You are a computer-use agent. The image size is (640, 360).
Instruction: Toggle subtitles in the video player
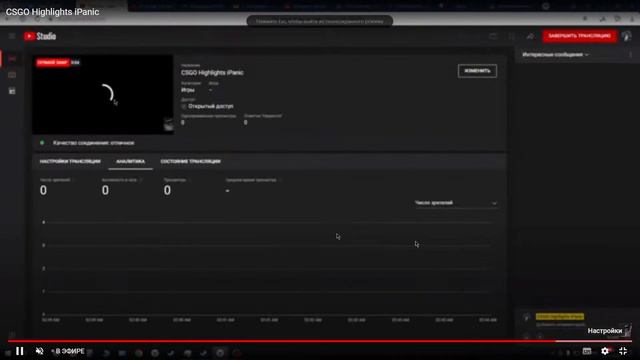pyautogui.click(x=587, y=351)
